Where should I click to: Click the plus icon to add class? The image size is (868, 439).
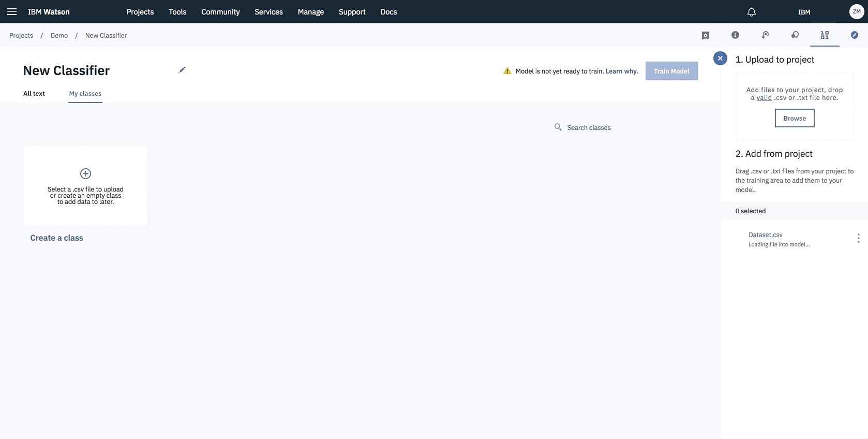click(x=85, y=173)
